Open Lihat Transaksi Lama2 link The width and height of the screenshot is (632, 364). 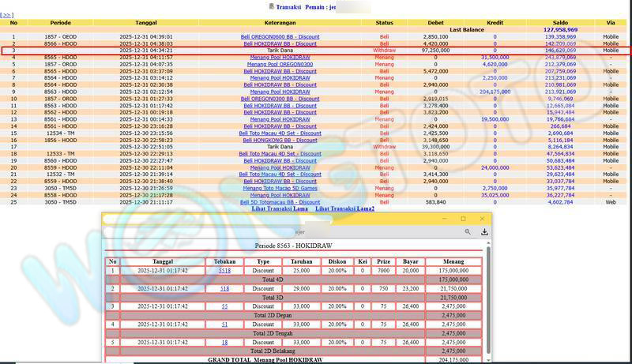click(344, 208)
